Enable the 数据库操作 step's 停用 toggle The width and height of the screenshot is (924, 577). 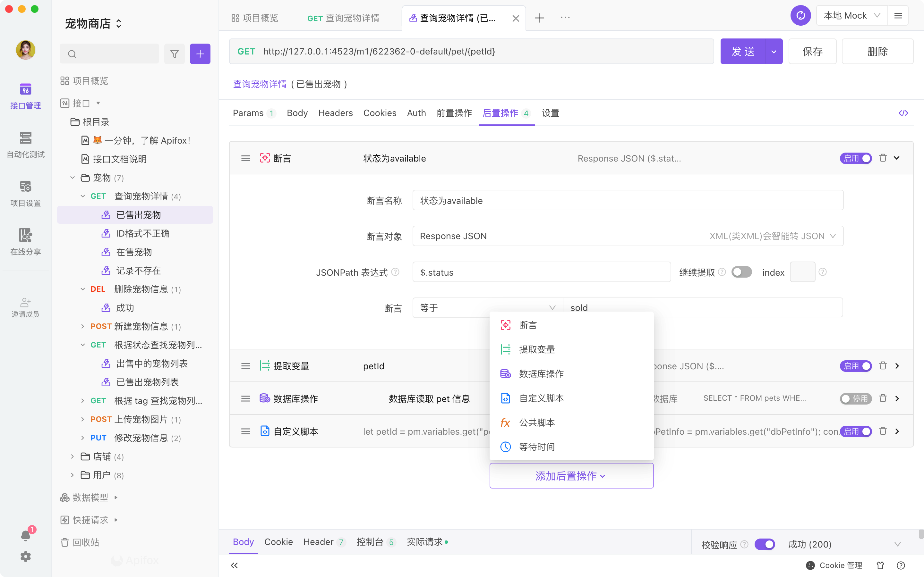click(856, 398)
